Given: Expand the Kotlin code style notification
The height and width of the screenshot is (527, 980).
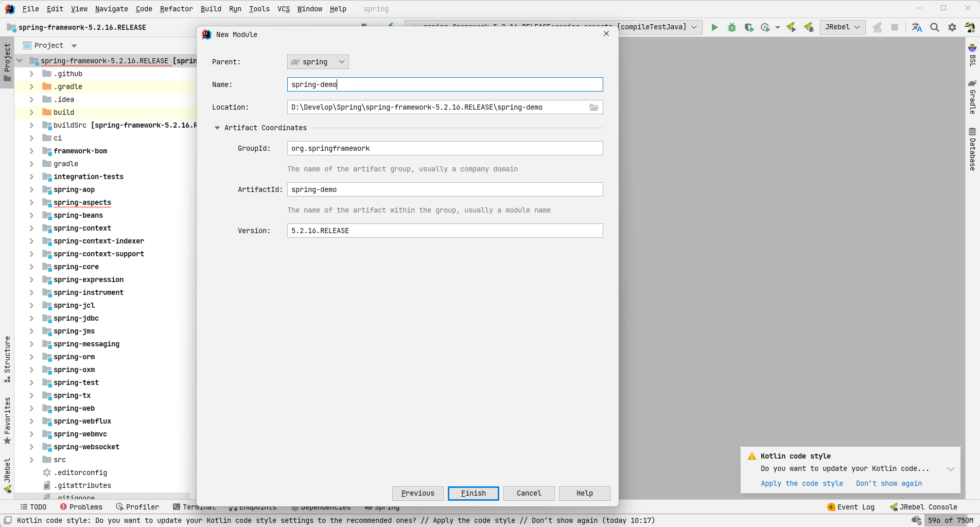Looking at the screenshot, I should tap(951, 469).
